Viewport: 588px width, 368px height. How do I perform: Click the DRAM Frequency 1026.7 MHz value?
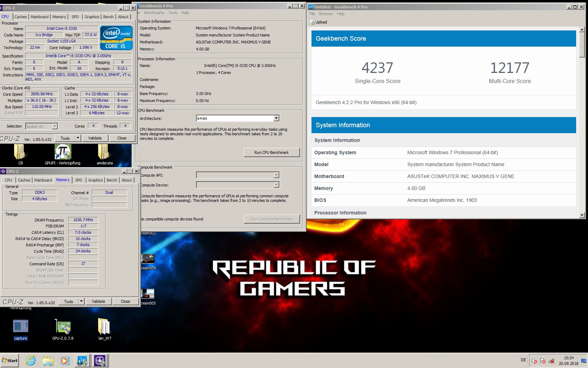pos(83,220)
